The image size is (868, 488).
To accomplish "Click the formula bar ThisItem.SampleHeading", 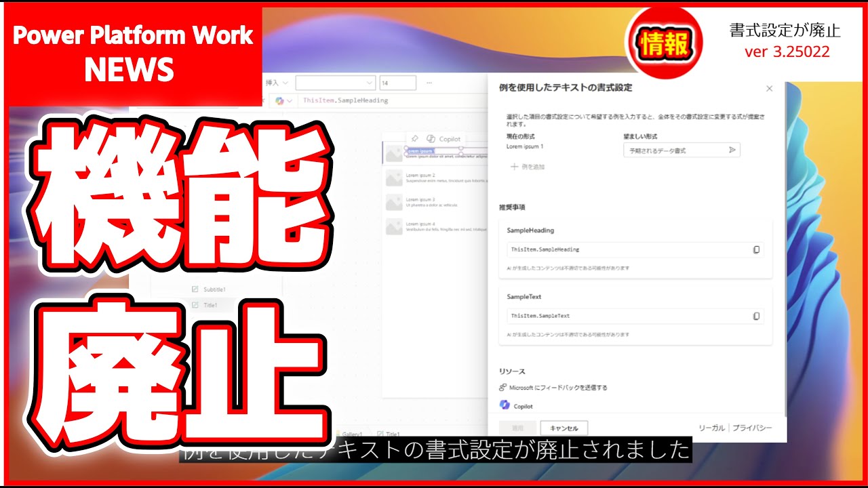I will click(x=345, y=100).
